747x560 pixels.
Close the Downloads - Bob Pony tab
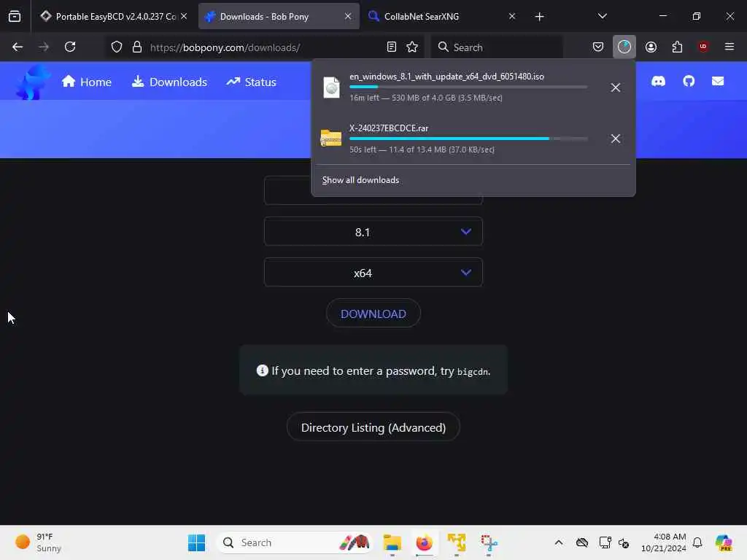(x=348, y=16)
